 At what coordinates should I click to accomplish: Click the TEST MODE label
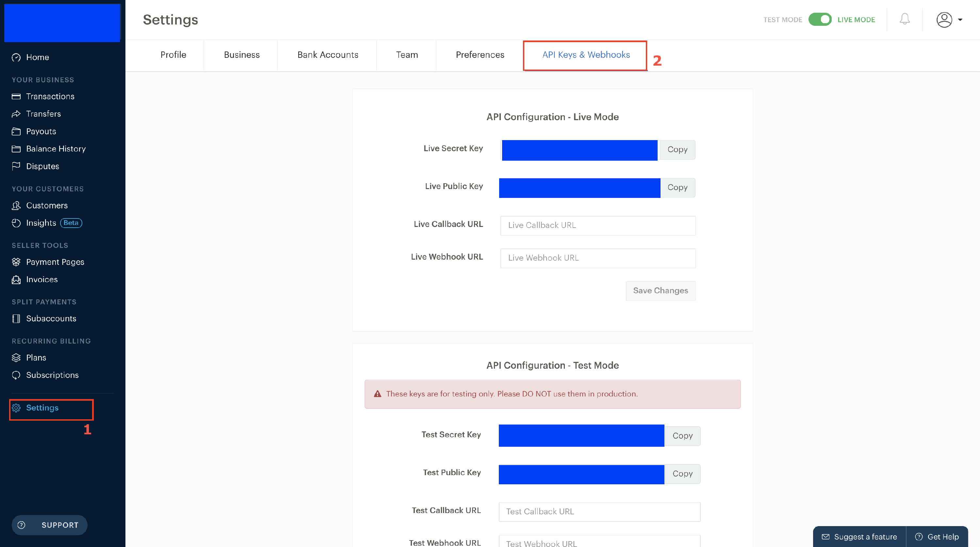(x=783, y=20)
